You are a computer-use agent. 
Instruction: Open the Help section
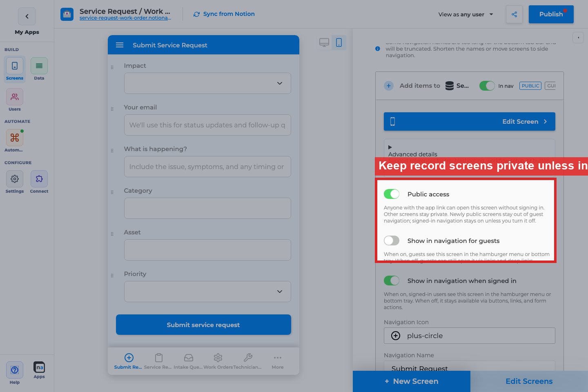[15, 373]
